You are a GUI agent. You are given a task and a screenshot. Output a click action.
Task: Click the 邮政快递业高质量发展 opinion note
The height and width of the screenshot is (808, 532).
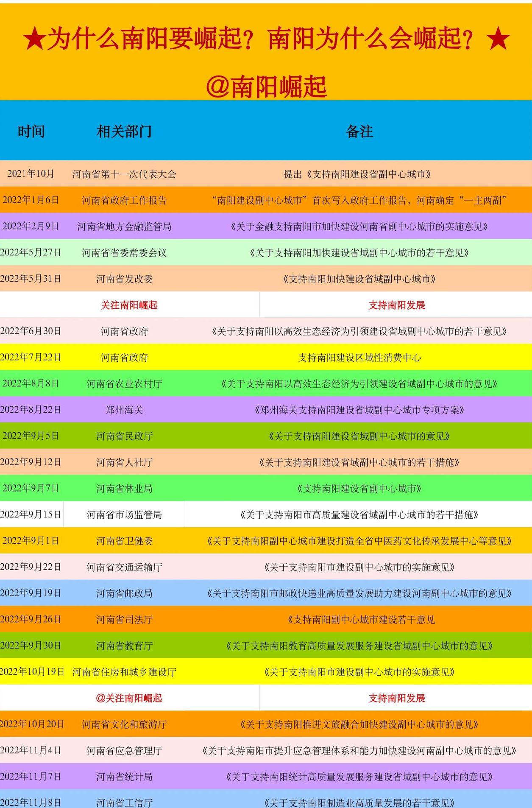[359, 594]
